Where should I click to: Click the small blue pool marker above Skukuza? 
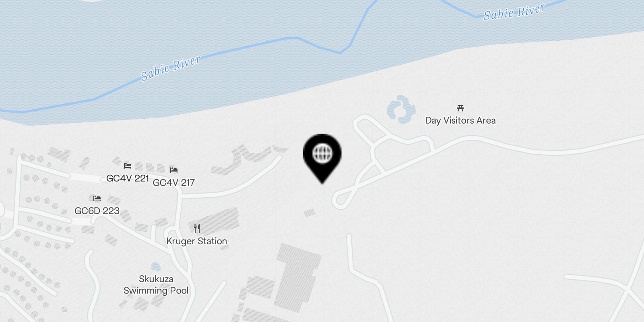pos(156,266)
